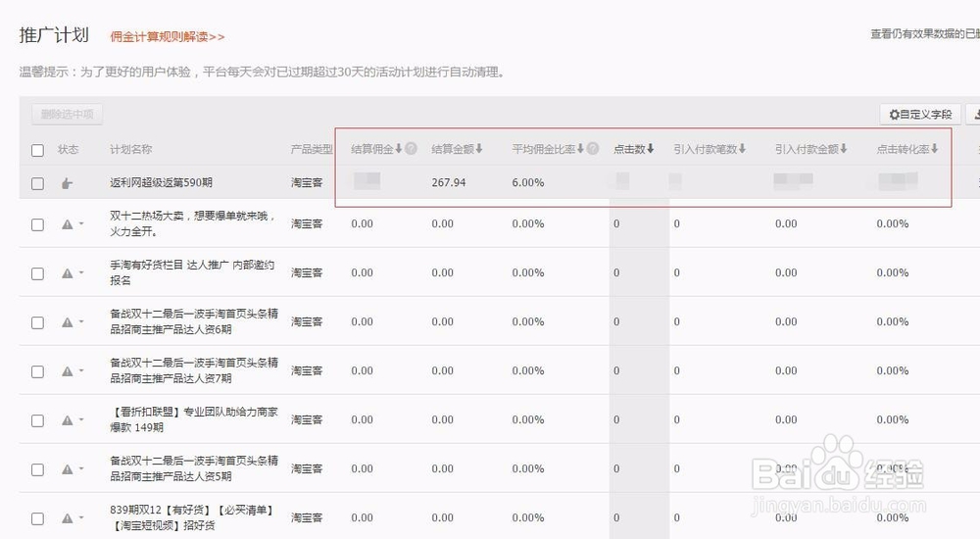Viewport: 980px width, 539px height.
Task: Sort by 引入付款笔数 column arrow
Action: point(742,149)
